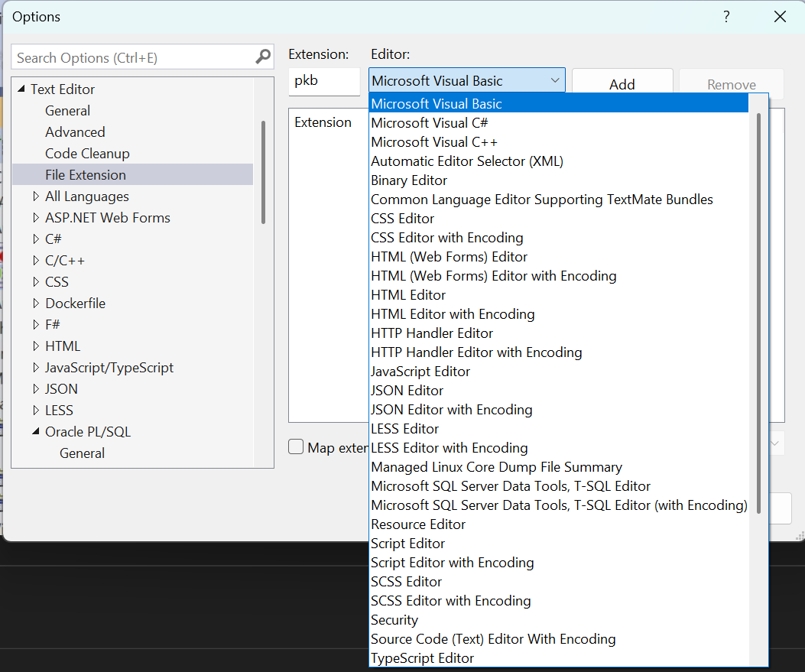The width and height of the screenshot is (805, 672).
Task: Click the Add extension button
Action: [x=622, y=83]
